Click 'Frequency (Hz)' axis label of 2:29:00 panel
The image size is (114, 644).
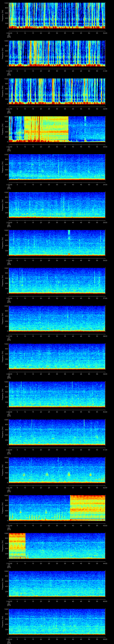pos(3,16)
